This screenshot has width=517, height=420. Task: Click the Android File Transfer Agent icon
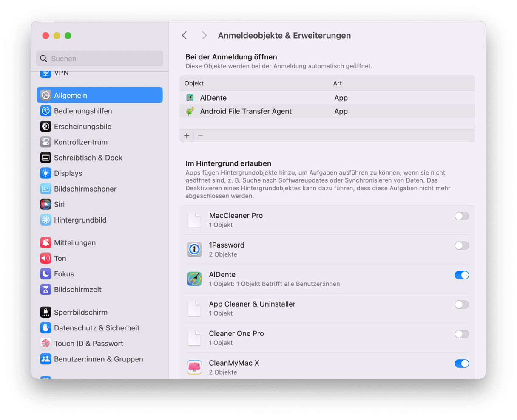coord(190,111)
